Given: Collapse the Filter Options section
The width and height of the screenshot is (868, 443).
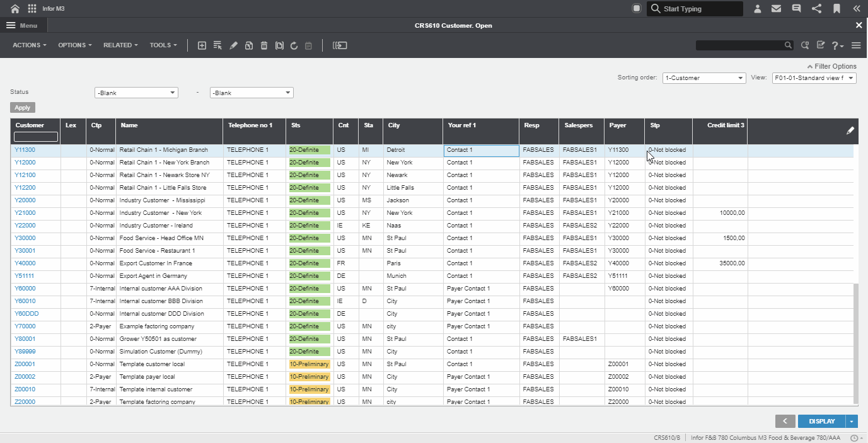Looking at the screenshot, I should pos(831,66).
